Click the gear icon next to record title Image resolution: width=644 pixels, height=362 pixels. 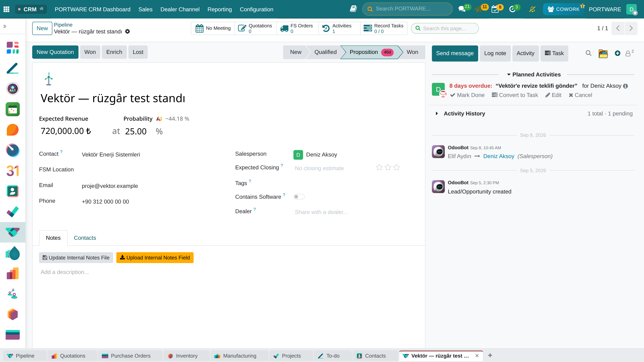128,32
